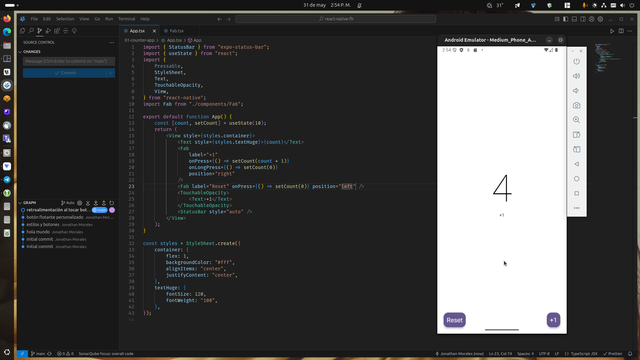Screen dimensions: 640x360
Task: Select the Source Control view icon
Action: tap(40, 31)
